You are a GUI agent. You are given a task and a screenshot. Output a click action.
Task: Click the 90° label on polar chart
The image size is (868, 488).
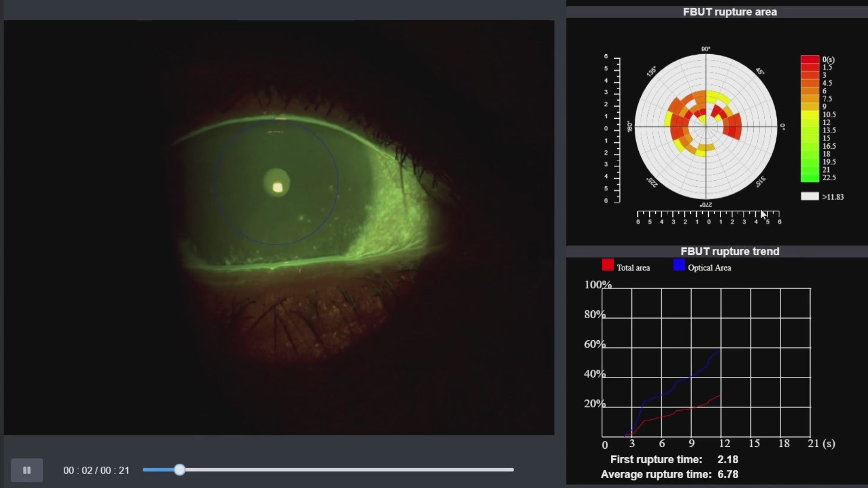(706, 49)
